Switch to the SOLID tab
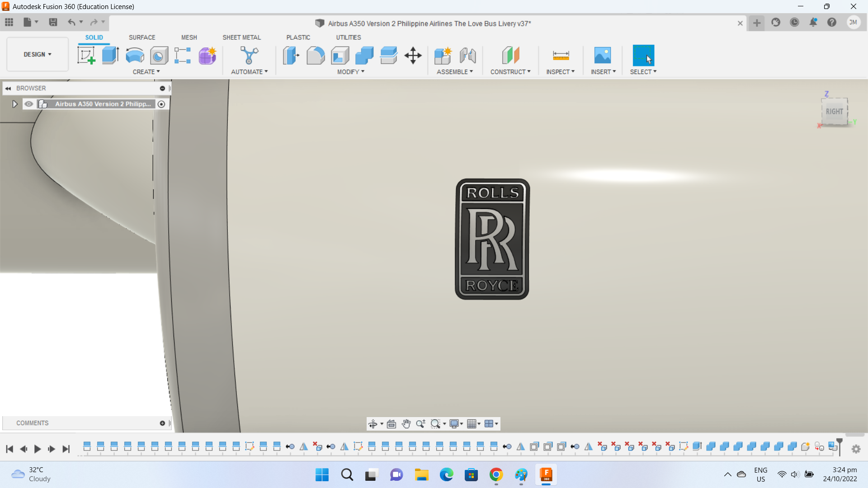The height and width of the screenshot is (488, 868). click(x=94, y=38)
